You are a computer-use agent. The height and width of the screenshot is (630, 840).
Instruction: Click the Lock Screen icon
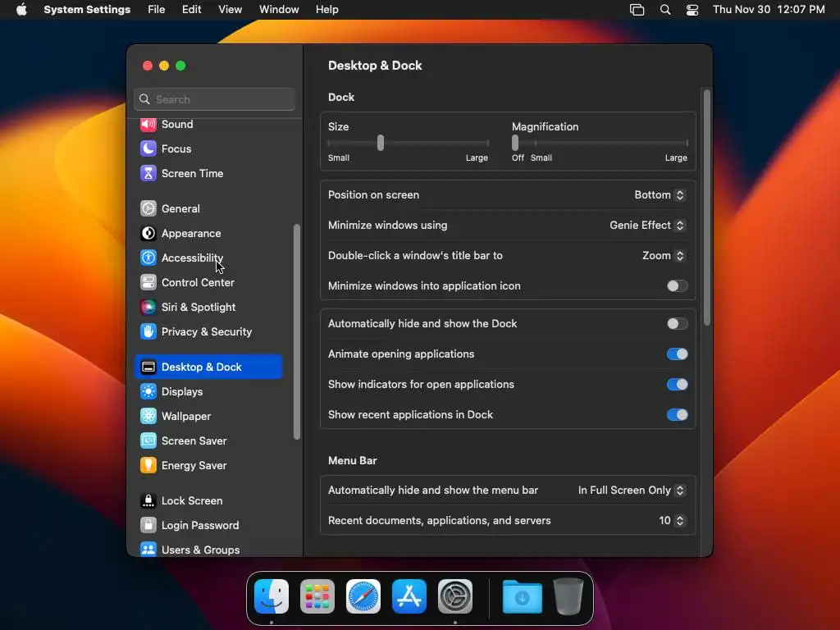[x=148, y=501]
